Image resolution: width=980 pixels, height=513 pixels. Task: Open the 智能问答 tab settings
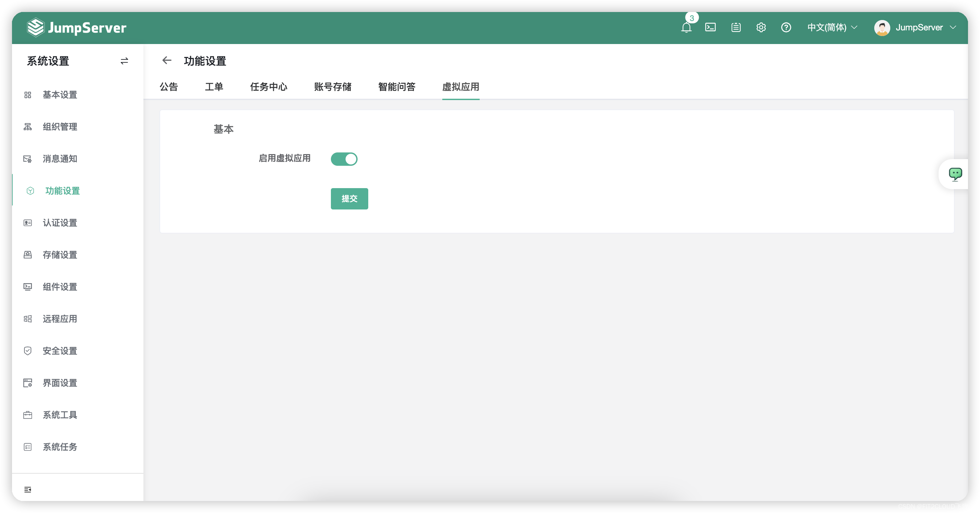click(397, 86)
